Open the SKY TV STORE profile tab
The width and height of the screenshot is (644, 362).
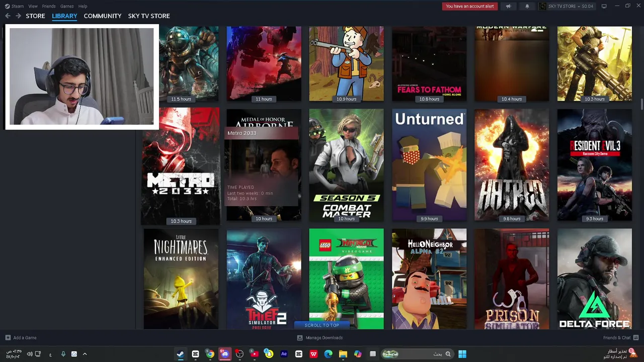coord(149,16)
